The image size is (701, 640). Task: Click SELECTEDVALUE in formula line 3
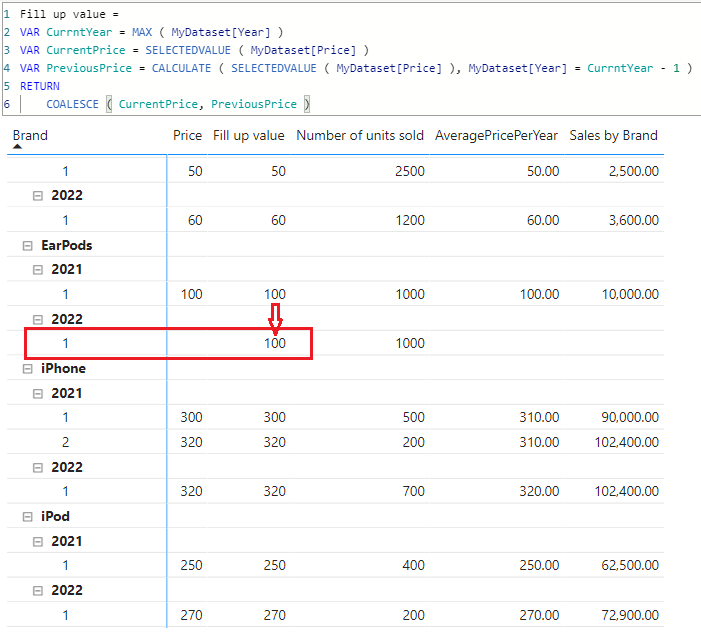pos(188,50)
